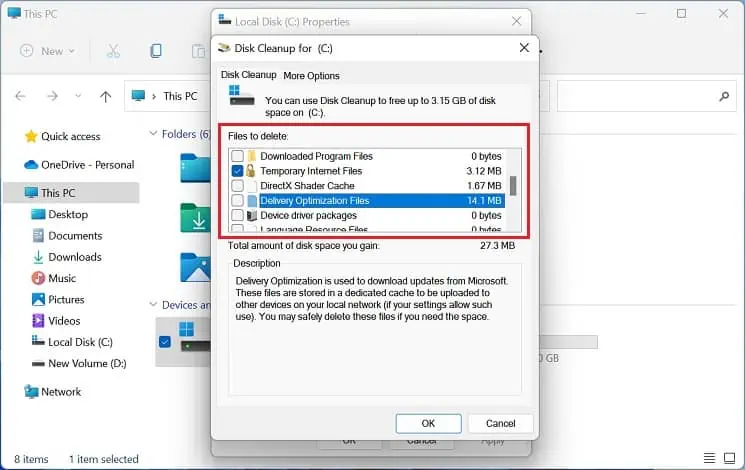Open the Downloads folder tile with green arrow
The width and height of the screenshot is (745, 470).
coord(195,218)
